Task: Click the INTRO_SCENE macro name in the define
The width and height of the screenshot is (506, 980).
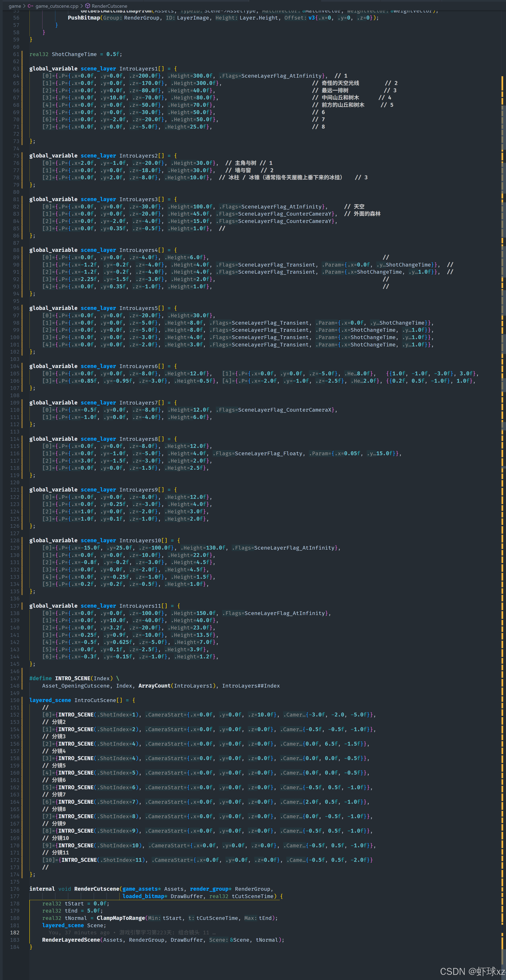Action: tap(73, 678)
